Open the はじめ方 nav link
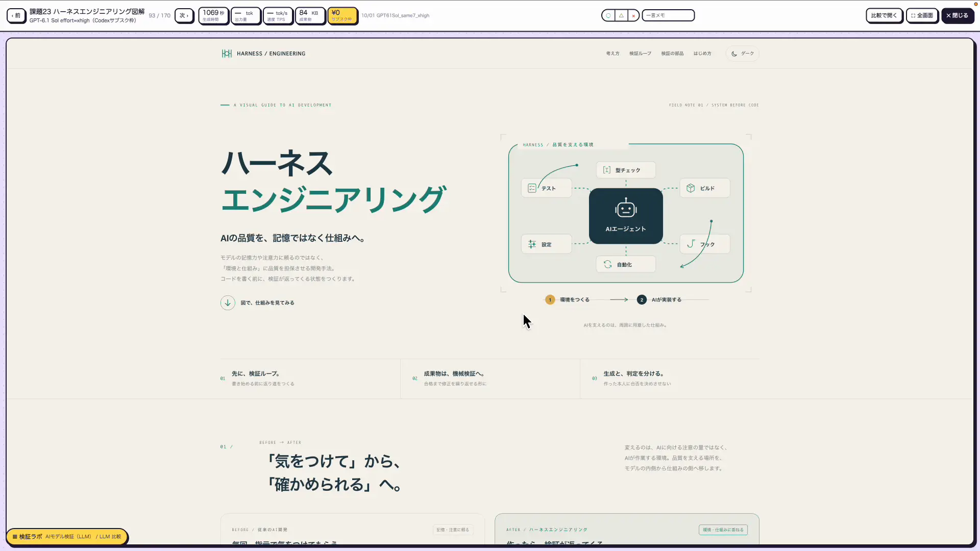The width and height of the screenshot is (980, 551). click(702, 54)
